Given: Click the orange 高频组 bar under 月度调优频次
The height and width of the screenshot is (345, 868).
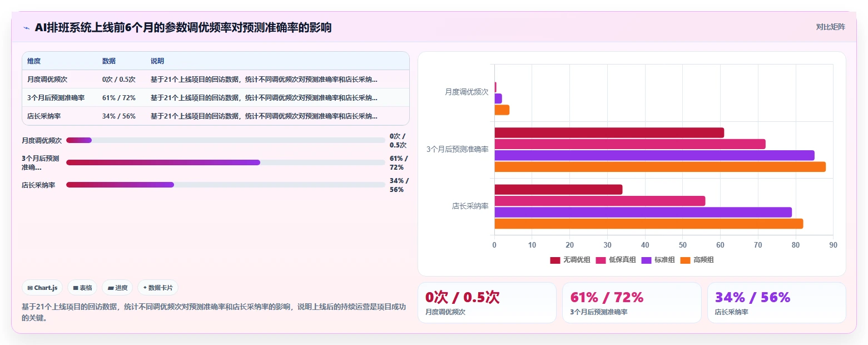Looking at the screenshot, I should click(502, 110).
